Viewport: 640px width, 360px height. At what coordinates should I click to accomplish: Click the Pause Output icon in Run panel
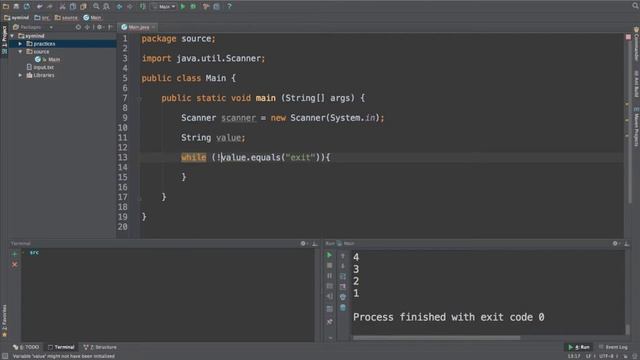click(329, 276)
